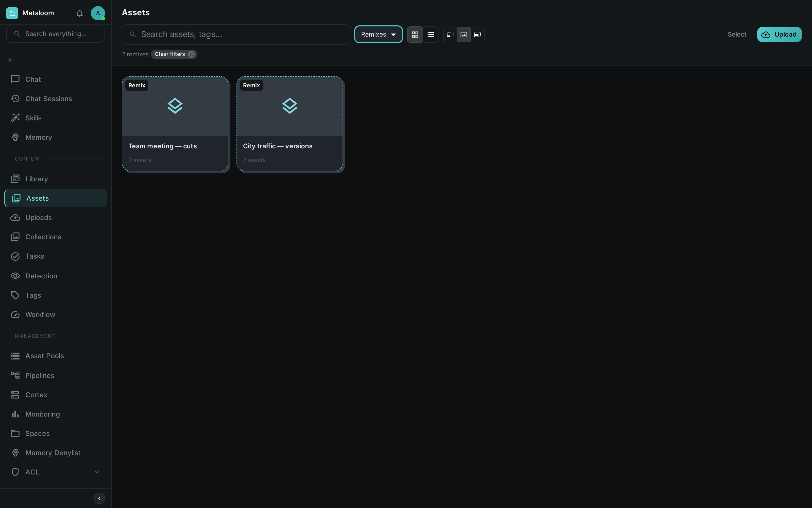
Task: Select the medium thumbnail size option
Action: pyautogui.click(x=464, y=35)
